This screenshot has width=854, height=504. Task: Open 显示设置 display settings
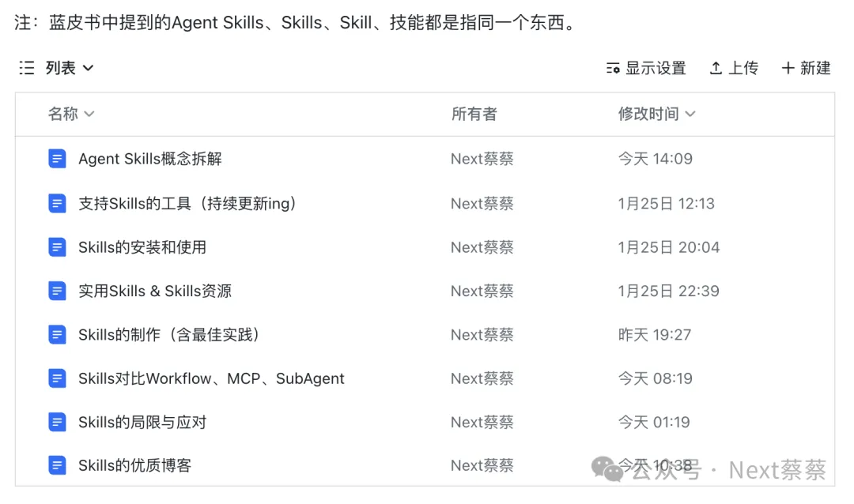tap(646, 69)
